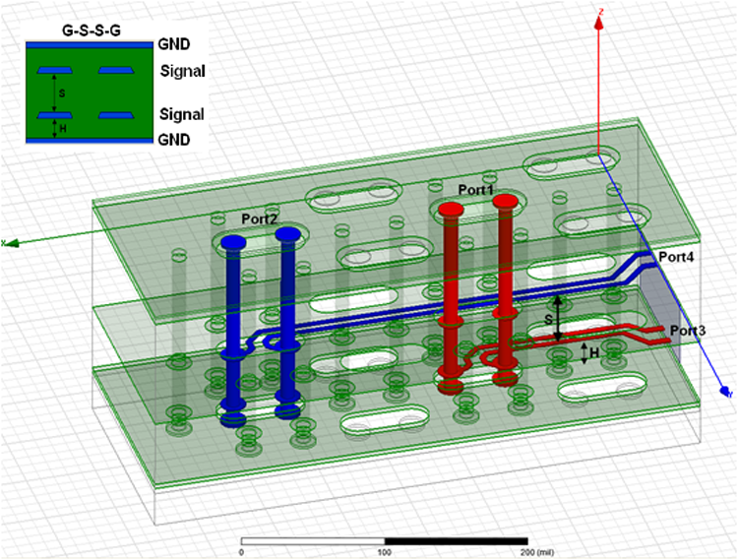Click the red Z axis arrowhead

click(598, 24)
